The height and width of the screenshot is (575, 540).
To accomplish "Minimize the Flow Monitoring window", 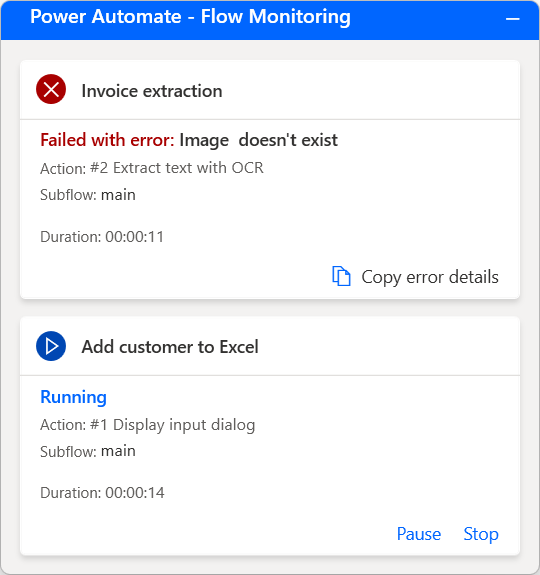I will pos(513,18).
